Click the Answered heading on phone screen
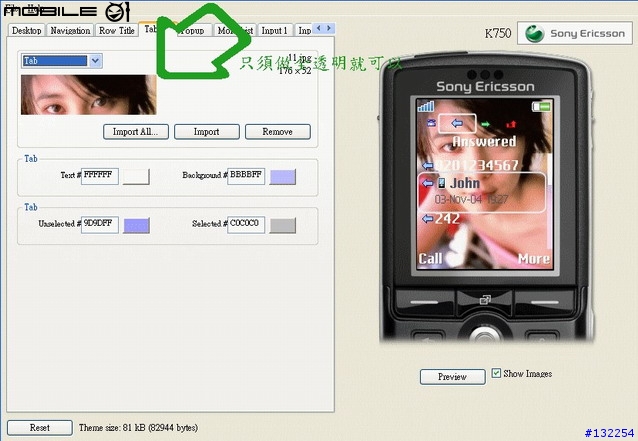The image size is (638, 441). 484,141
